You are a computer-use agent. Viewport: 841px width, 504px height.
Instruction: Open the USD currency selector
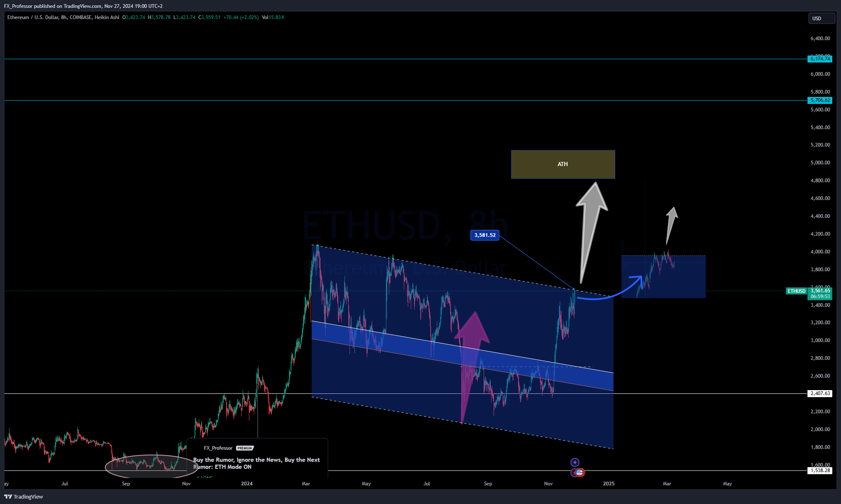click(822, 18)
